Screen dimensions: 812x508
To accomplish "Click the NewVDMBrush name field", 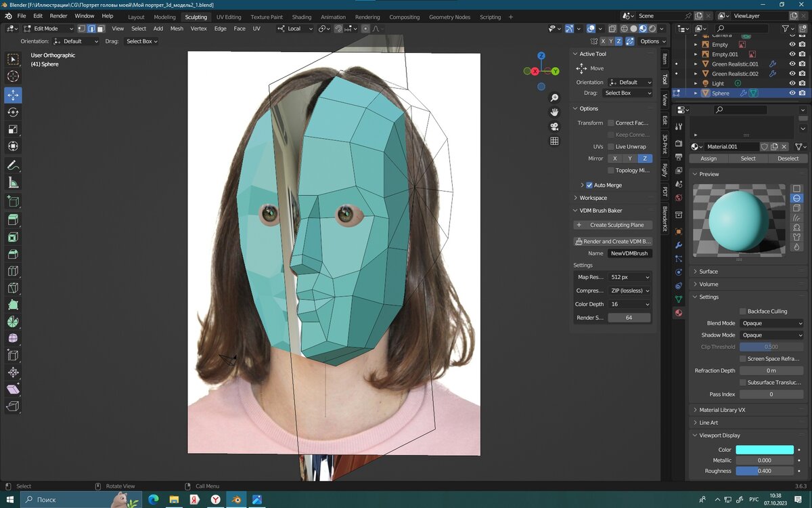I will (x=629, y=253).
